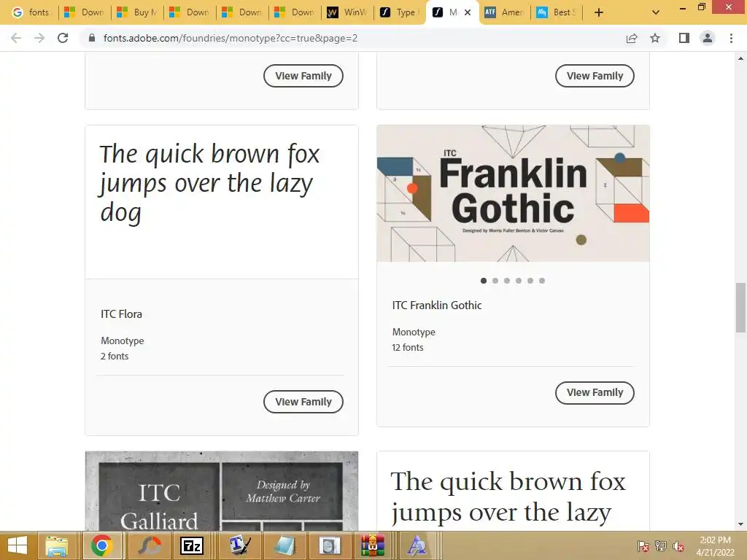The width and height of the screenshot is (747, 560).
Task: Select fifth carousel dot of Franklin Gothic
Action: click(x=530, y=281)
